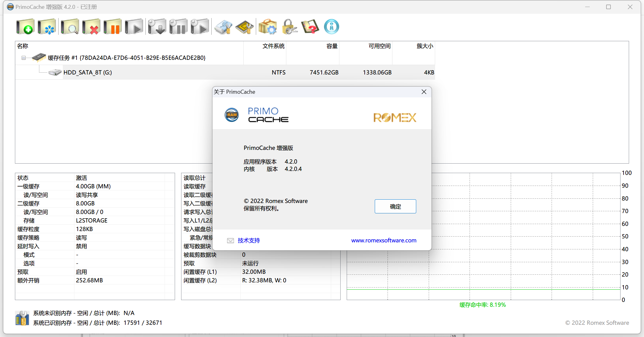This screenshot has height=337, width=644.
Task: Confirm About dialog with 确定 button
Action: pyautogui.click(x=395, y=206)
